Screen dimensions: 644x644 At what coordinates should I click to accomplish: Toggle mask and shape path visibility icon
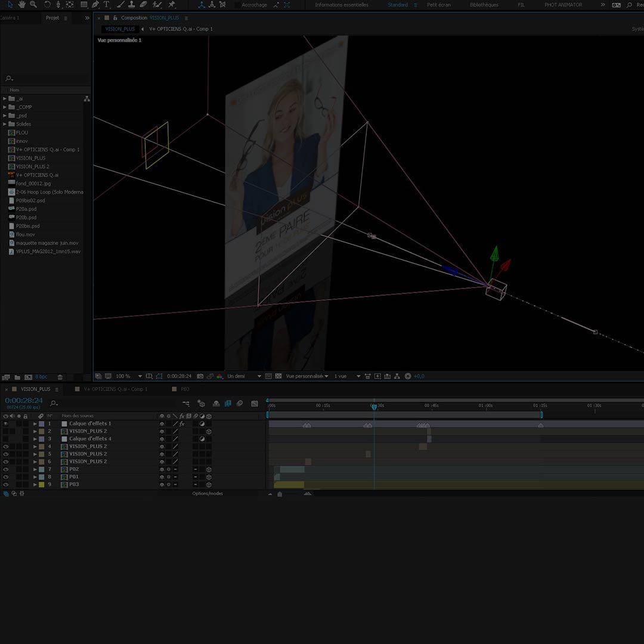tap(159, 376)
